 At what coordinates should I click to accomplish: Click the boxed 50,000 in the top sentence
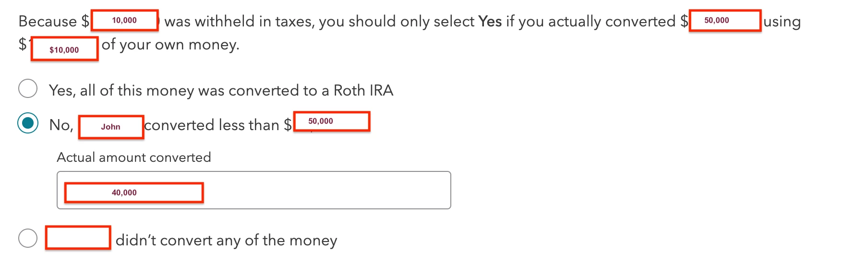[x=725, y=21]
